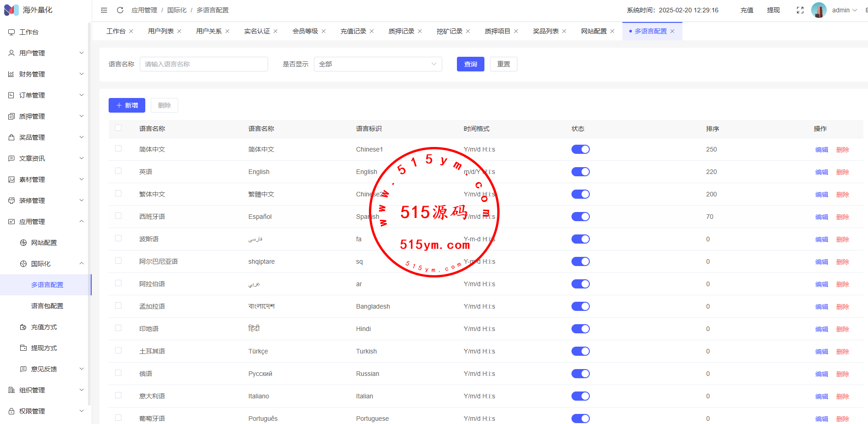868x424 pixels.
Task: Open 工作台 from the sidebar monitor icon
Action: tap(11, 32)
